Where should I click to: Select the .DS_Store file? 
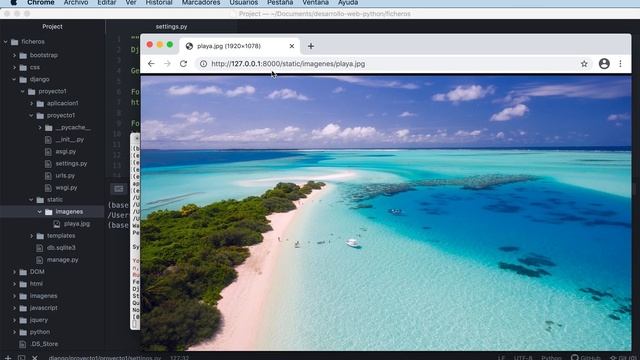coord(44,344)
